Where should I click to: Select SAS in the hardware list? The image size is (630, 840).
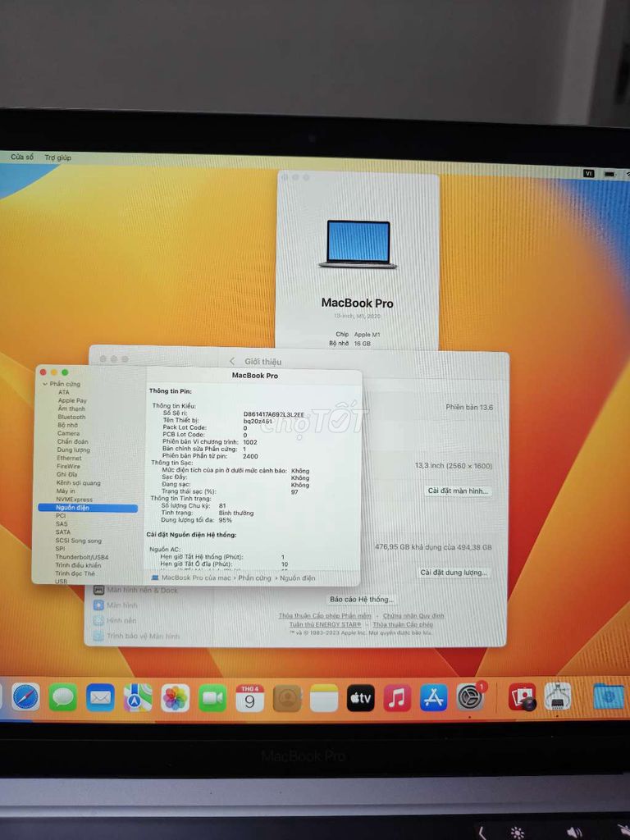click(62, 524)
